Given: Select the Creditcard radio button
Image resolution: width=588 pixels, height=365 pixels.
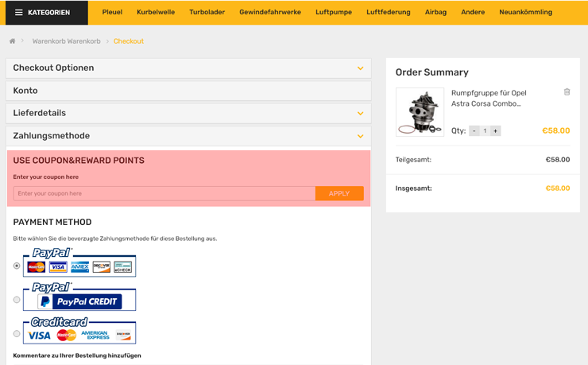Looking at the screenshot, I should [17, 333].
